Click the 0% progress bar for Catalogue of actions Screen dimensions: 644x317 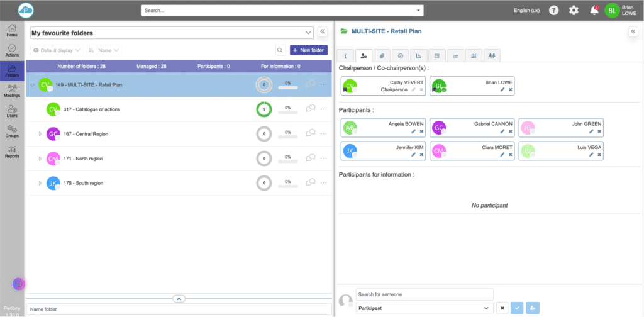287,113
